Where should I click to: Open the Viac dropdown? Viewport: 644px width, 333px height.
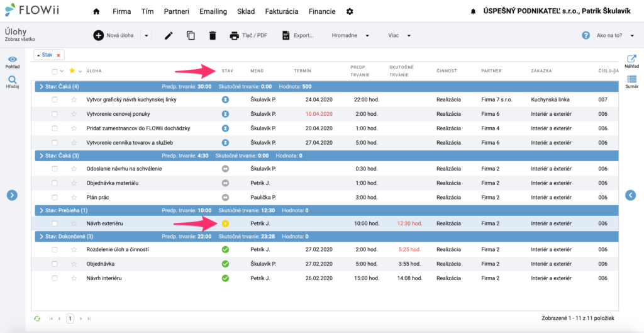pos(399,36)
